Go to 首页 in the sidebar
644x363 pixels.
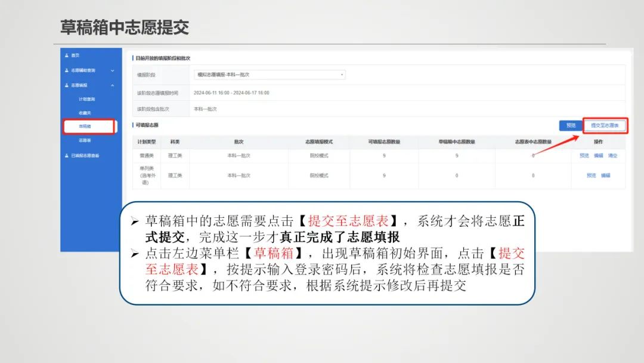[75, 55]
